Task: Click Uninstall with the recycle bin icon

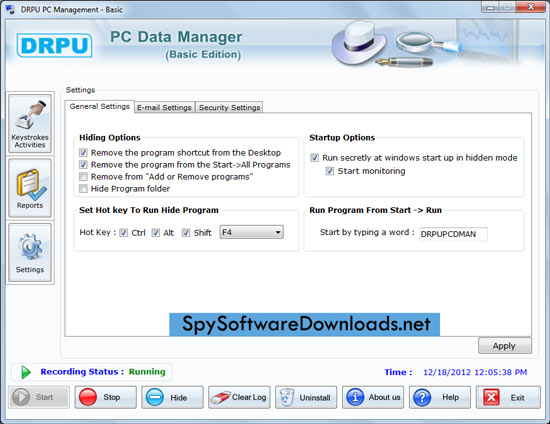Action: tap(306, 397)
